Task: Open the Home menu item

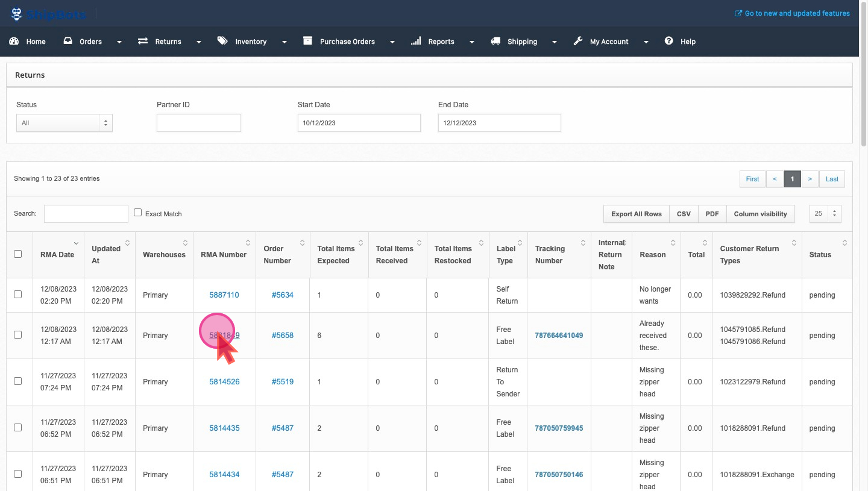Action: pos(36,42)
